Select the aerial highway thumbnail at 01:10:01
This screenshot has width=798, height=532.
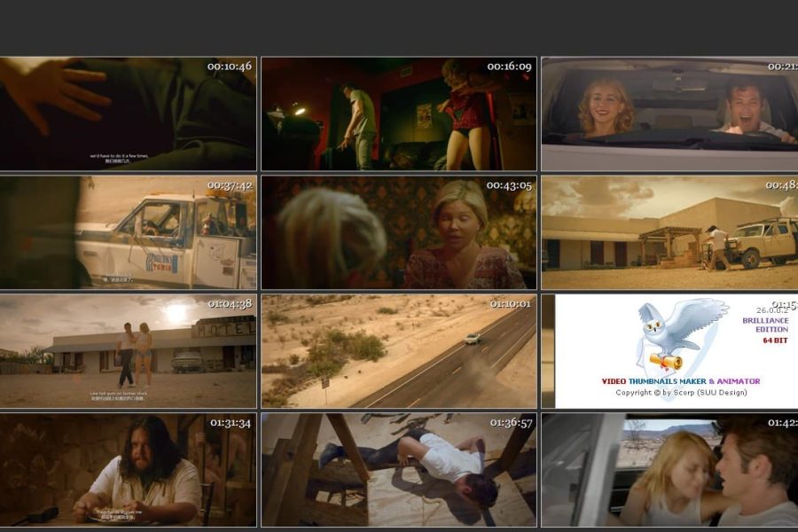(398, 351)
